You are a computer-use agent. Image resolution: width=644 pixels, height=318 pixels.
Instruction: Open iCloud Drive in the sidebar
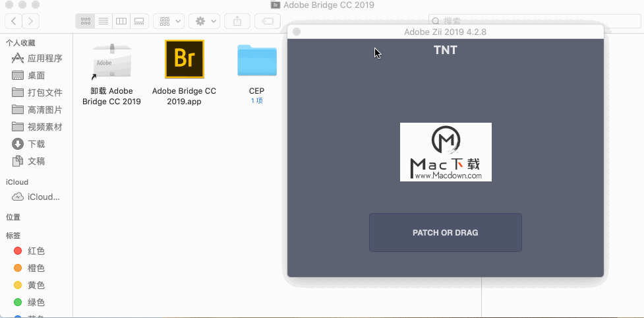[x=37, y=197]
